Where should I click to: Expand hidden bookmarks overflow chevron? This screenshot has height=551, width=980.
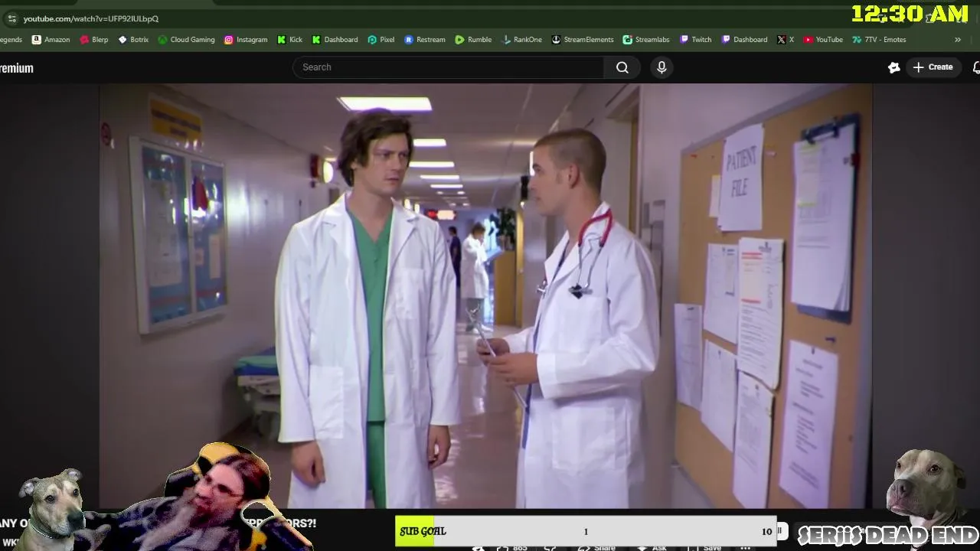tap(957, 40)
